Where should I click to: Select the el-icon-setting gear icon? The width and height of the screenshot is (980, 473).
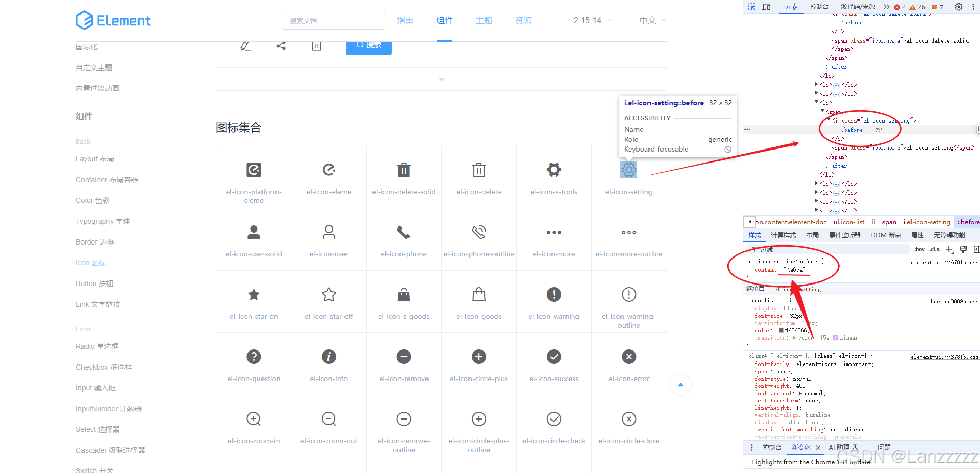[x=628, y=170]
